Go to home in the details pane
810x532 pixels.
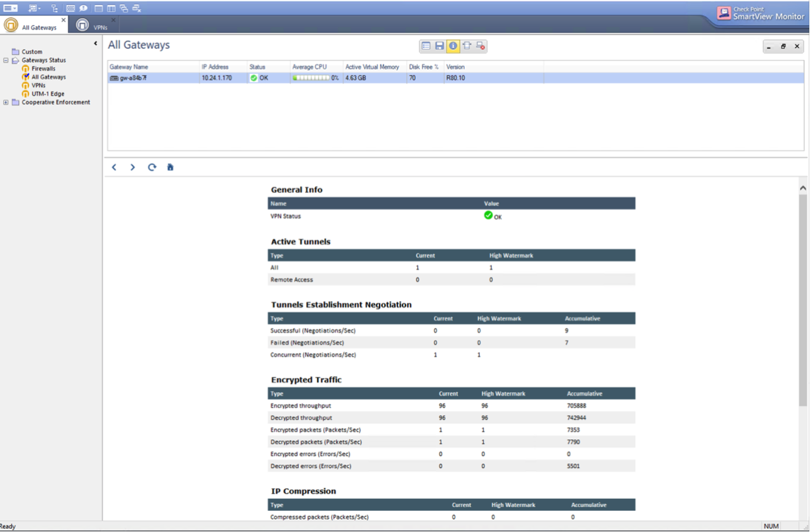pyautogui.click(x=170, y=168)
